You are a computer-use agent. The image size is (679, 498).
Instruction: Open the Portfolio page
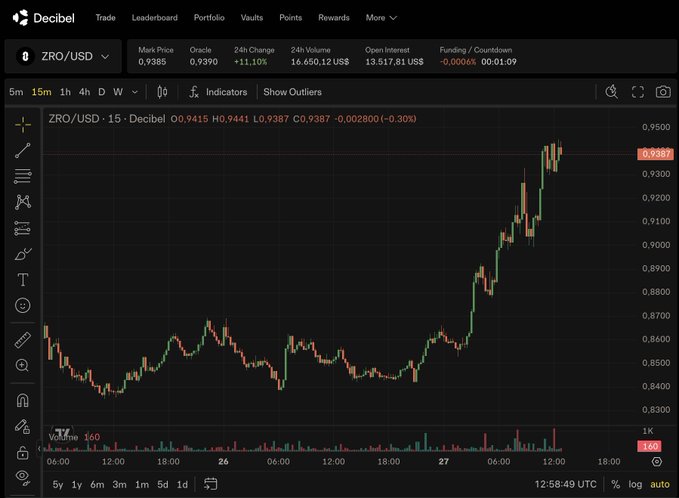pyautogui.click(x=209, y=18)
